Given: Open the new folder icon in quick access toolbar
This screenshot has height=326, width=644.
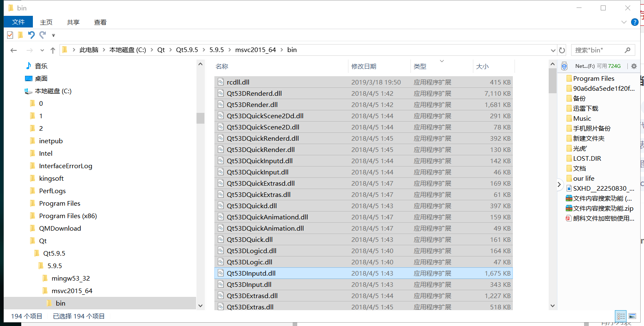Looking at the screenshot, I should pos(20,35).
